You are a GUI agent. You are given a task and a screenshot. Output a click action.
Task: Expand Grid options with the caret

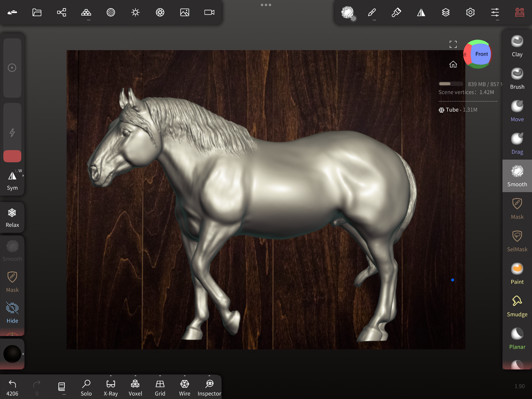(160, 376)
